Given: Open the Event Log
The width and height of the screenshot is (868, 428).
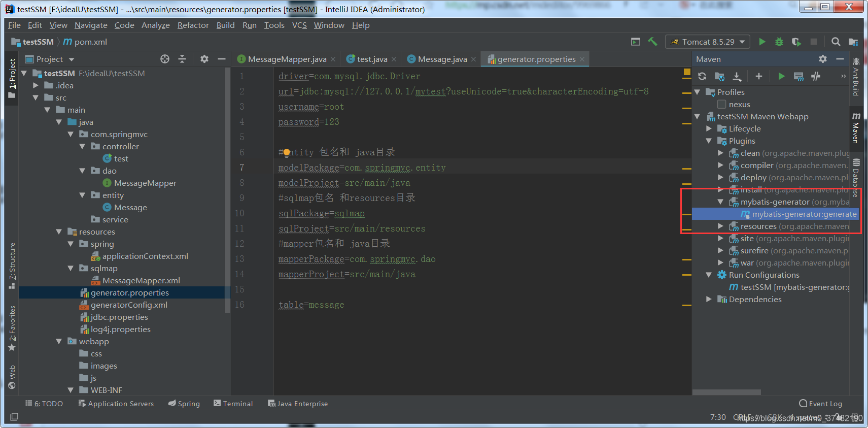Looking at the screenshot, I should click(x=820, y=404).
